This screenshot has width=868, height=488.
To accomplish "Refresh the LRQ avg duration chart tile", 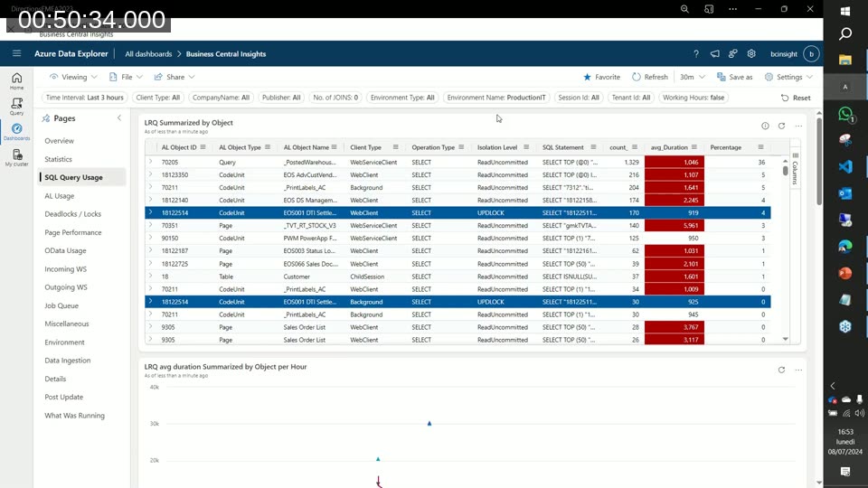I will tap(781, 371).
